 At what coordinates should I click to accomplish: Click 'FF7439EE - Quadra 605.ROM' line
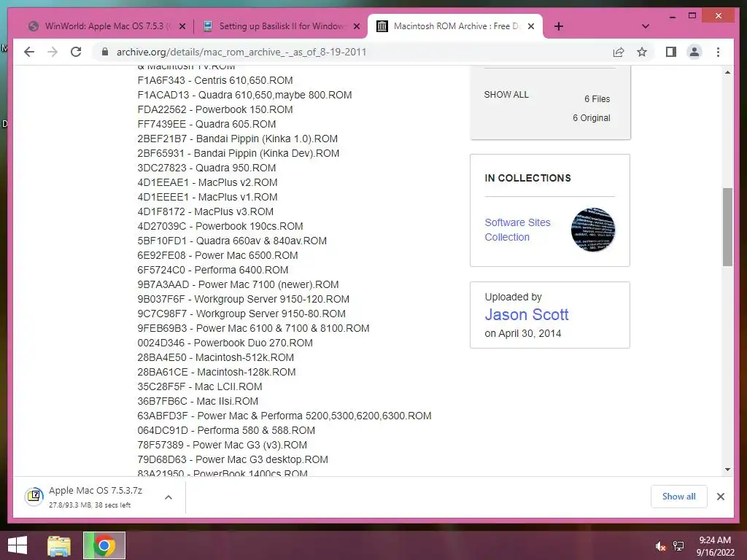pyautogui.click(x=206, y=124)
